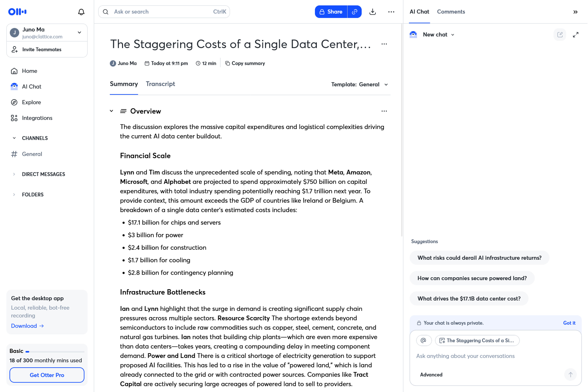Screen dimensions: 588x392
Task: Switch to the Transcript tab
Action: coord(160,84)
